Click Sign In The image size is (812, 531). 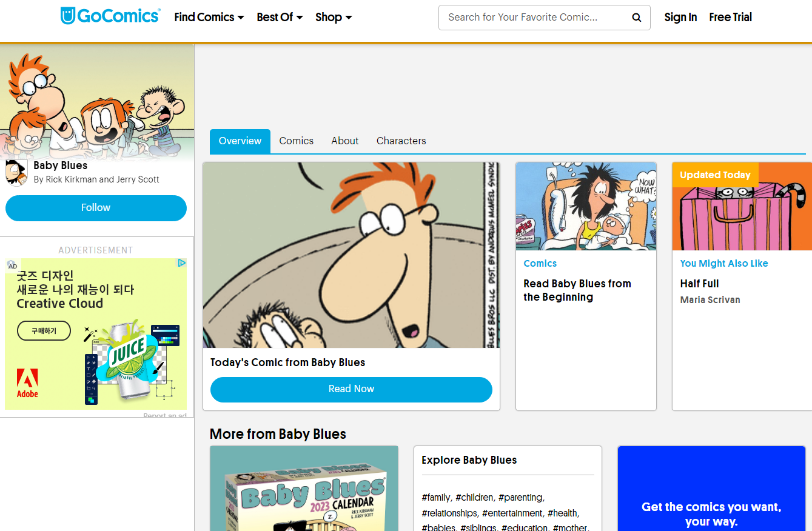pyautogui.click(x=680, y=18)
